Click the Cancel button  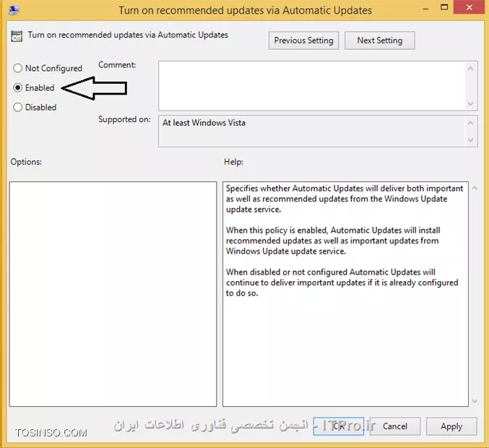(x=395, y=426)
